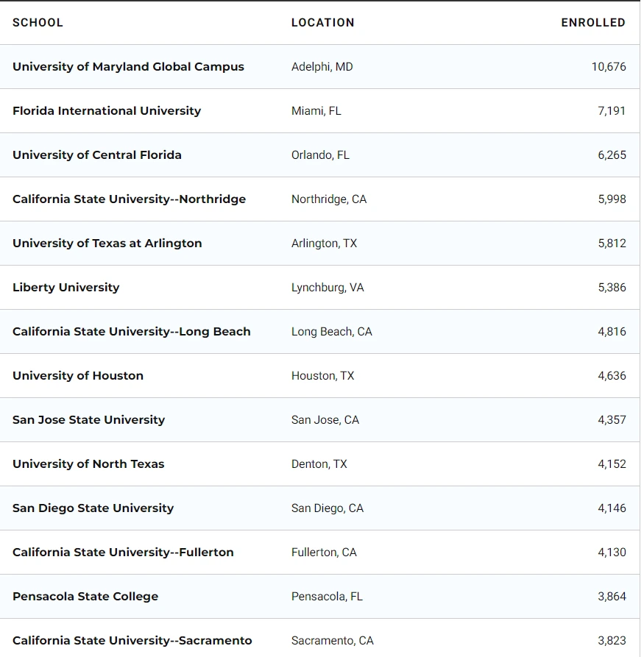The image size is (644, 657).
Task: Open California State University--Long Beach page
Action: point(131,331)
